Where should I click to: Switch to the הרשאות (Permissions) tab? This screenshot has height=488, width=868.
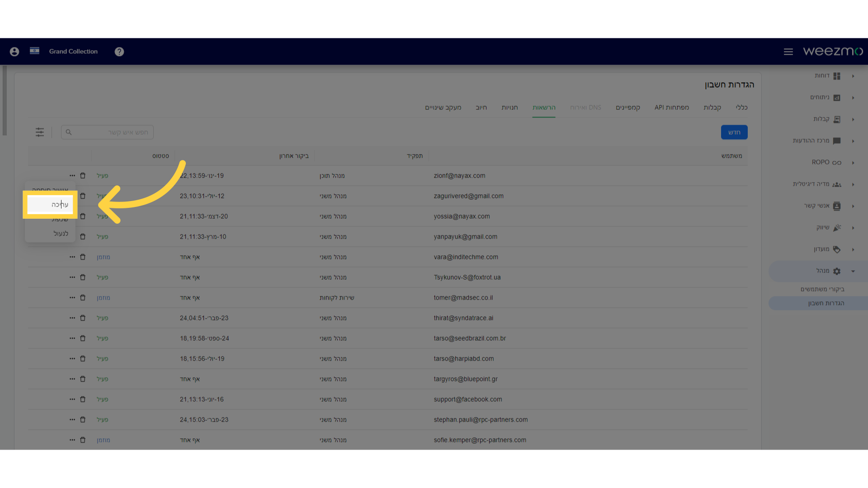[544, 107]
